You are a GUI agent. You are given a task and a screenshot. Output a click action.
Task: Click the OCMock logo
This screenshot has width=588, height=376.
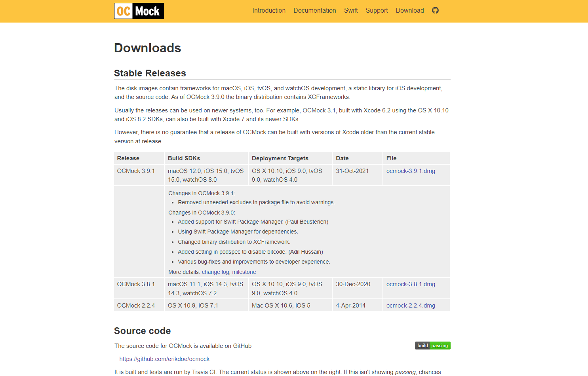pos(139,11)
